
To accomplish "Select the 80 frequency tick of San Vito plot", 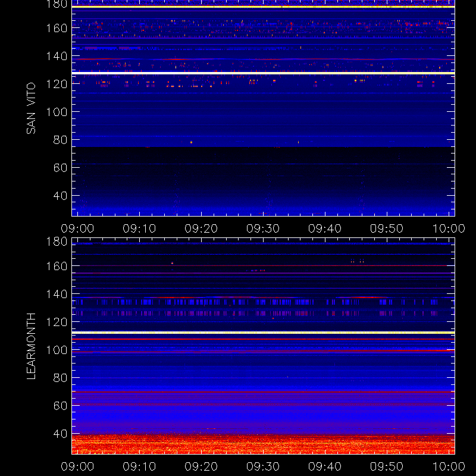I will coord(60,140).
